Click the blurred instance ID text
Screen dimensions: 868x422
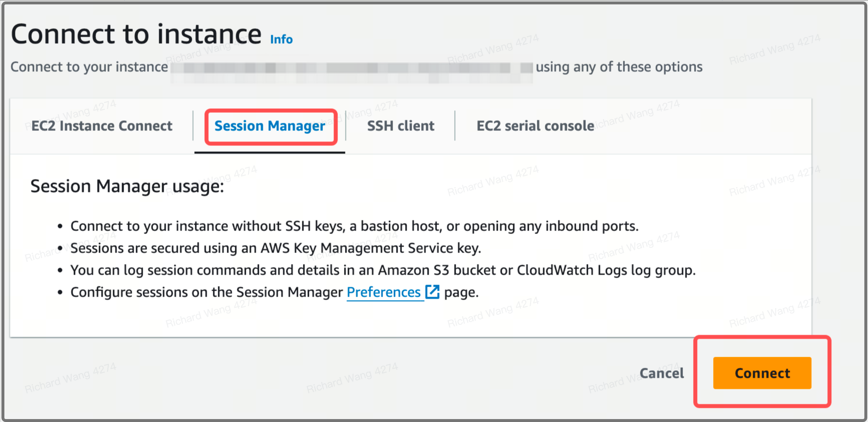(350, 68)
